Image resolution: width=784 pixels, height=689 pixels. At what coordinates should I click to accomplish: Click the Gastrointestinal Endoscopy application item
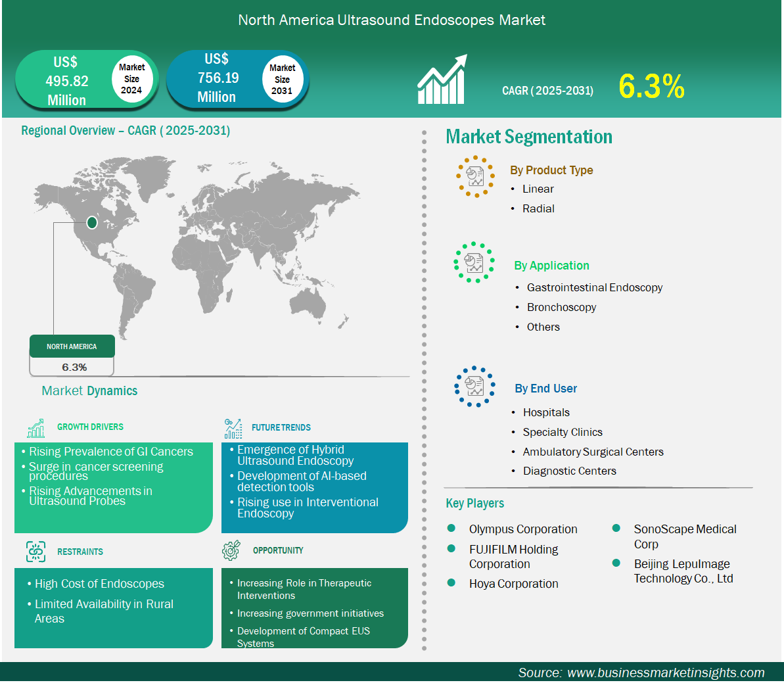pyautogui.click(x=594, y=287)
